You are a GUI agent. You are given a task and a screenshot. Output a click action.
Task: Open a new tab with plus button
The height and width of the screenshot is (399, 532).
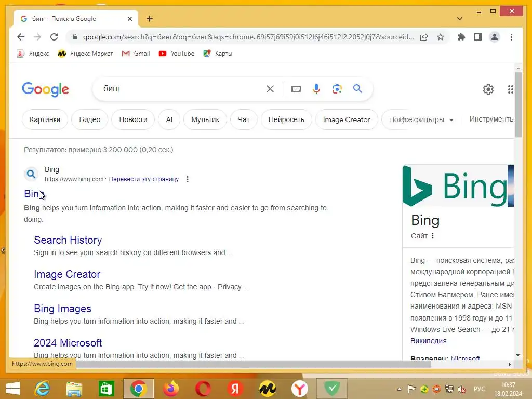coord(150,19)
